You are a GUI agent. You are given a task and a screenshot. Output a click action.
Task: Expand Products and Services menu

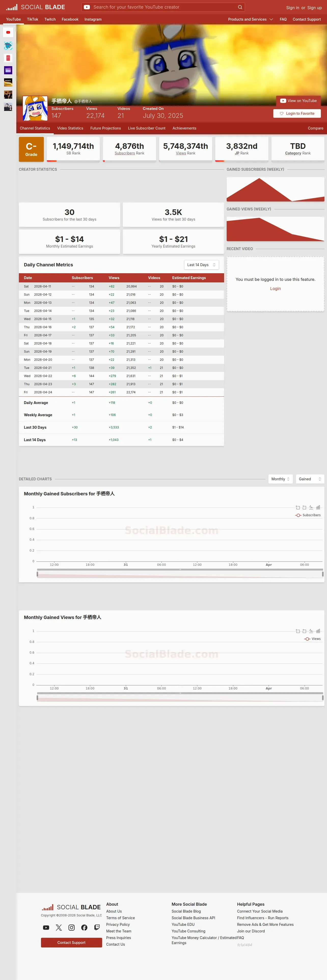(x=251, y=19)
